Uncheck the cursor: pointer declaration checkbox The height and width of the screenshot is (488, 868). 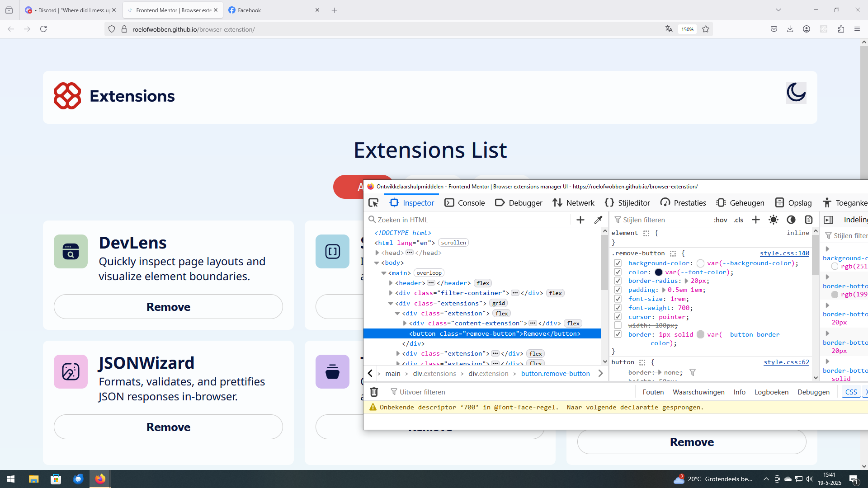[618, 317]
